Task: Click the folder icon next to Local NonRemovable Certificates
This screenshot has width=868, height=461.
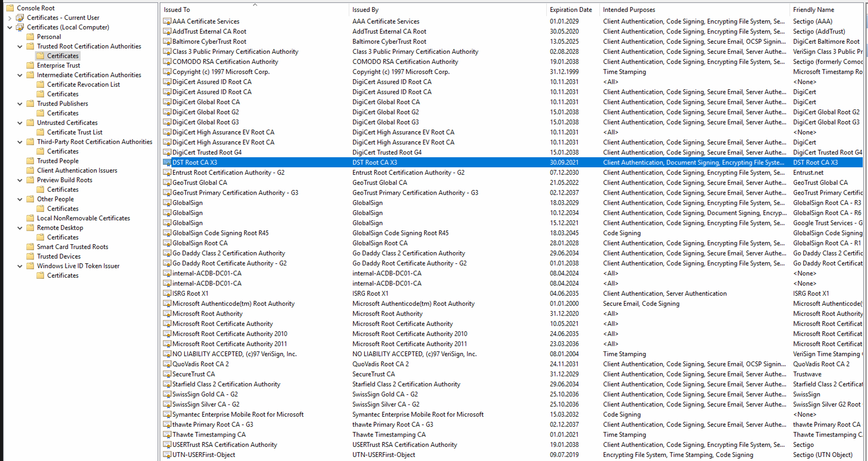Action: [30, 218]
